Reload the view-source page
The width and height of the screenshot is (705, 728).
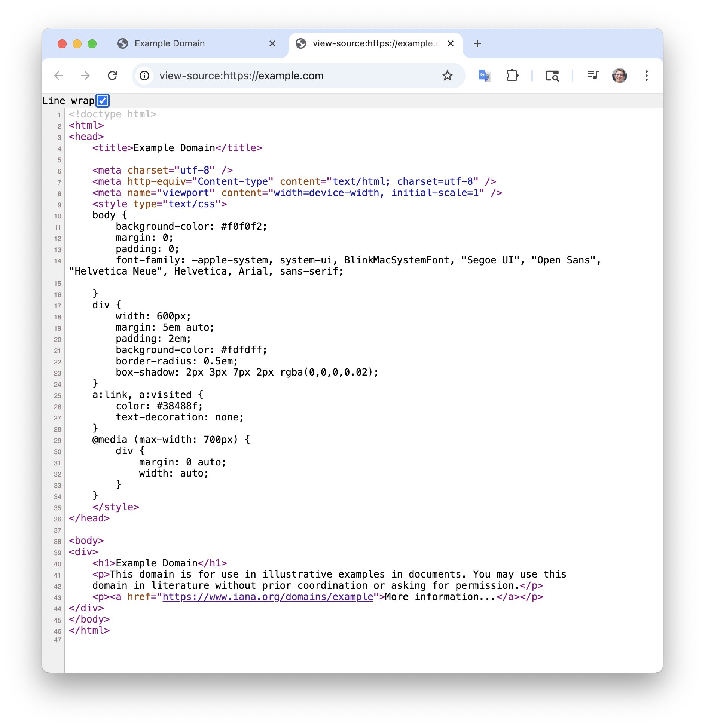112,76
